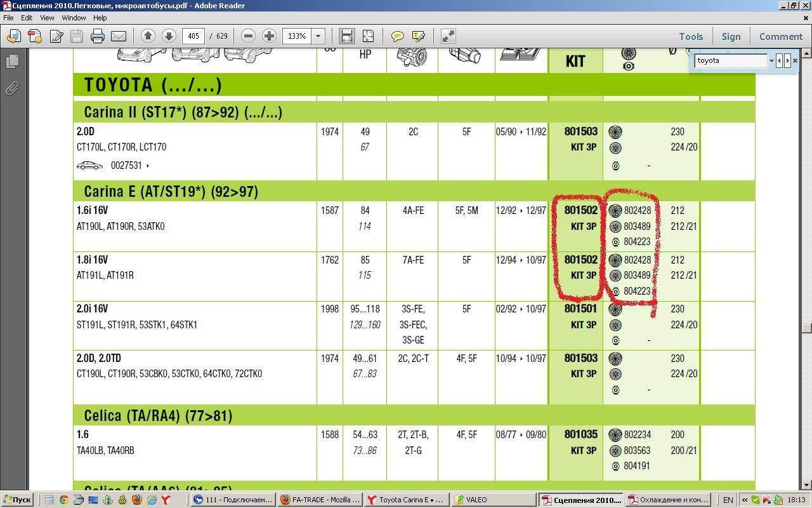
Task: Click the Print file icon
Action: point(97,36)
